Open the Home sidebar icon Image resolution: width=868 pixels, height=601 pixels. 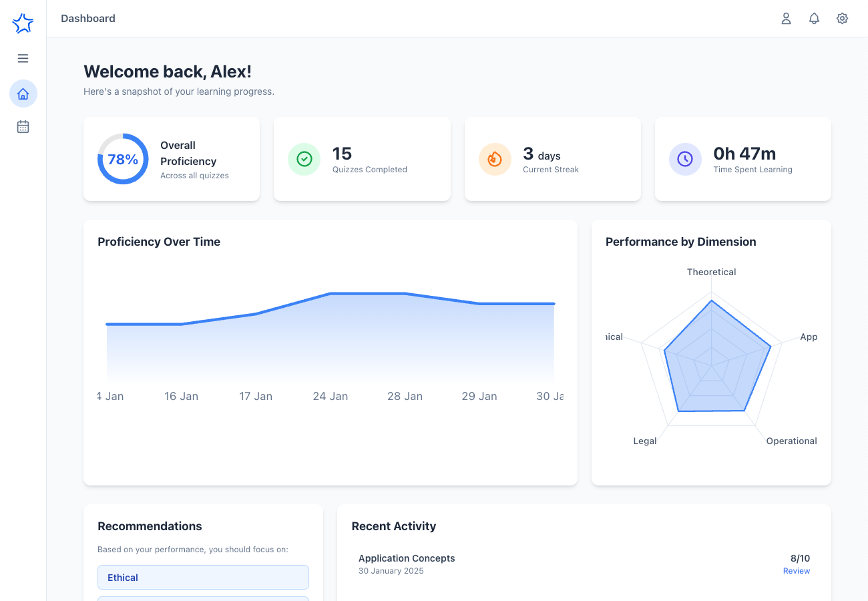click(x=23, y=93)
